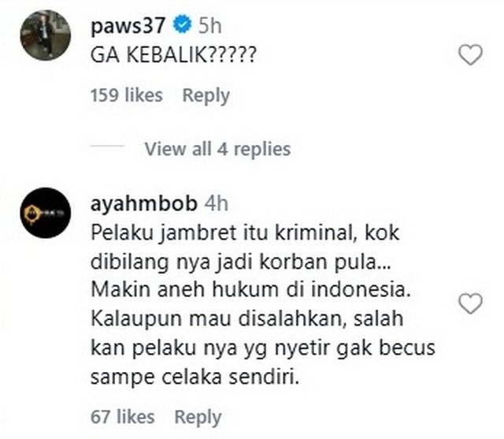Expand View all 4 replies
The height and width of the screenshot is (439, 504).
point(217,149)
